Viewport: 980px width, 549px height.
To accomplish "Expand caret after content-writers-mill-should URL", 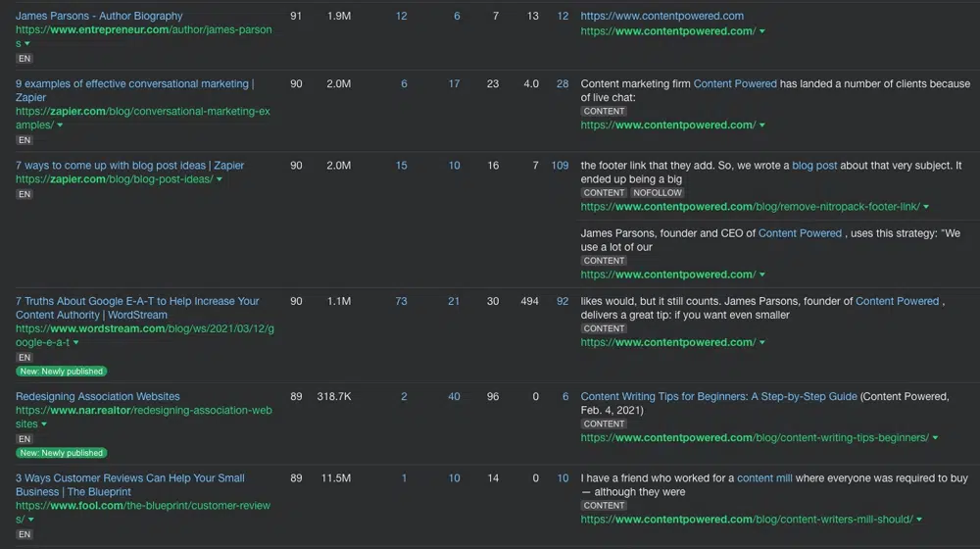I will click(919, 520).
